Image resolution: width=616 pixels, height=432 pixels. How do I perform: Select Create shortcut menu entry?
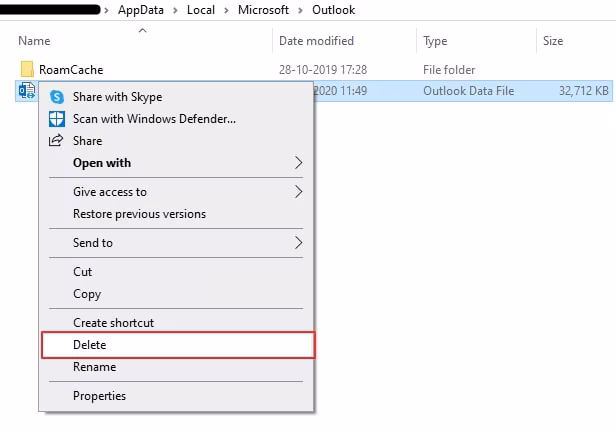tap(113, 323)
